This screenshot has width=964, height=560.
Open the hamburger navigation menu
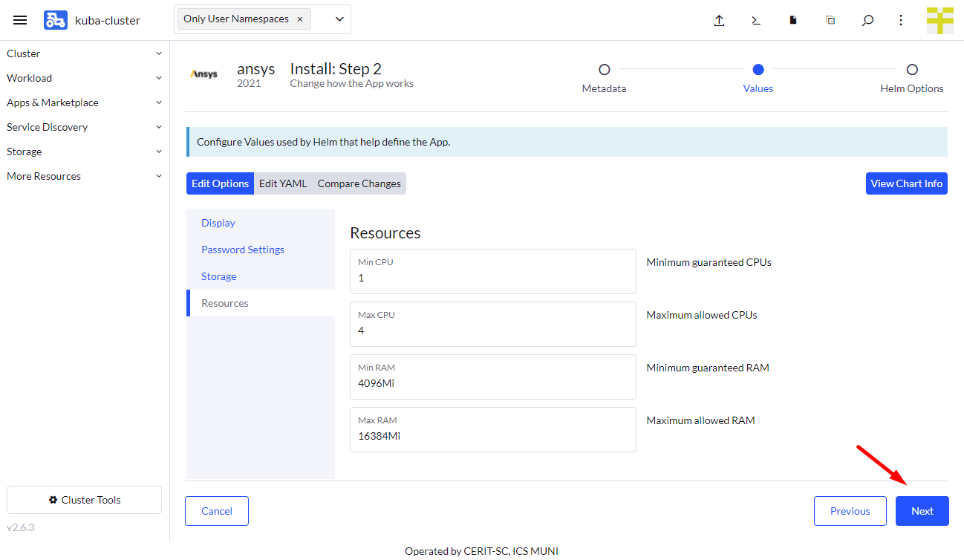click(x=20, y=20)
